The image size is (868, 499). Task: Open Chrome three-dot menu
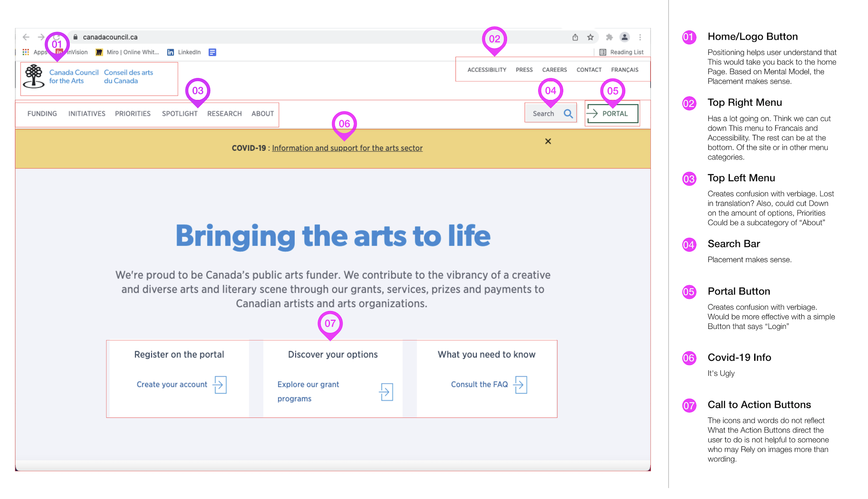[x=640, y=37]
